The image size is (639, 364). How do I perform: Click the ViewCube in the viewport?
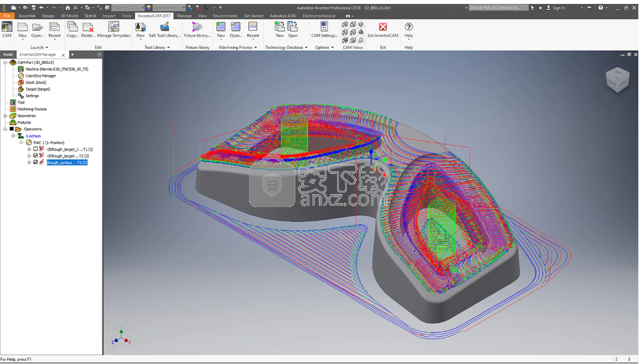tap(617, 79)
